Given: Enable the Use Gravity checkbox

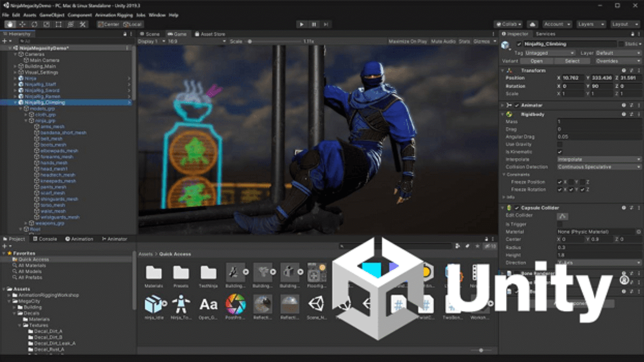Looking at the screenshot, I should (x=560, y=144).
